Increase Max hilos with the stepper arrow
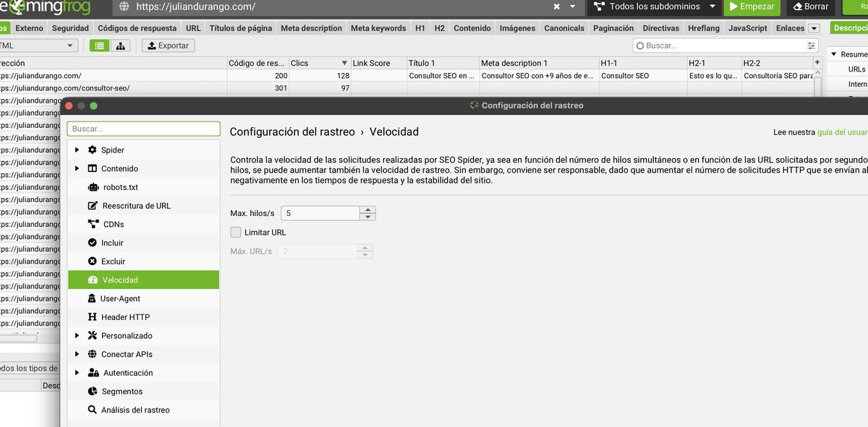The width and height of the screenshot is (868, 427). pyautogui.click(x=367, y=210)
